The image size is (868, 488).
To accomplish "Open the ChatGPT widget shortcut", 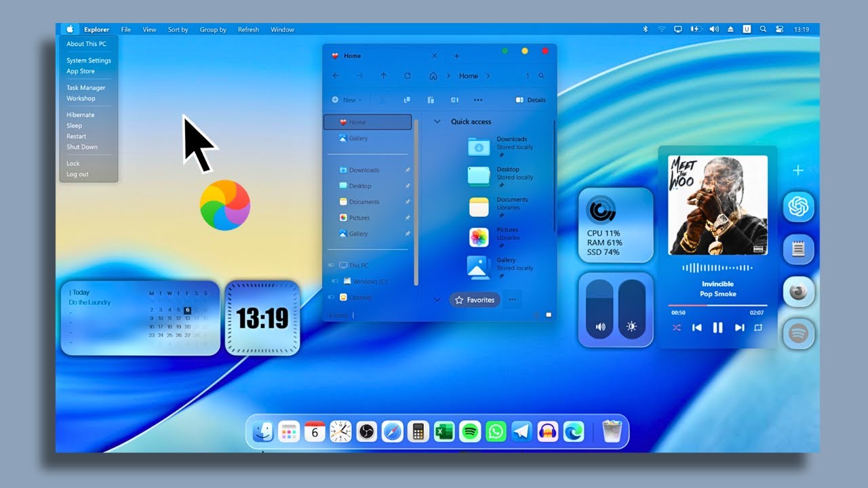I will [798, 206].
